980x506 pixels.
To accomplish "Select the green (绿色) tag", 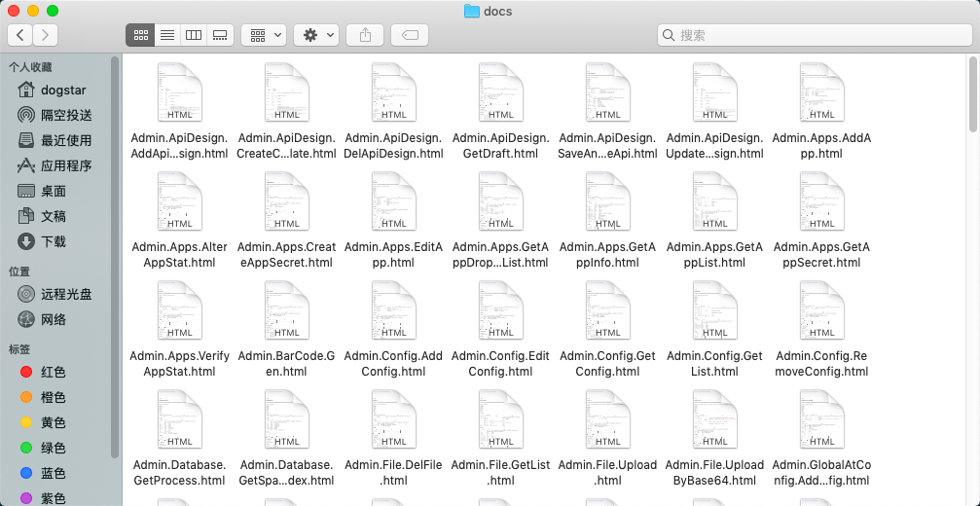I will 53,449.
